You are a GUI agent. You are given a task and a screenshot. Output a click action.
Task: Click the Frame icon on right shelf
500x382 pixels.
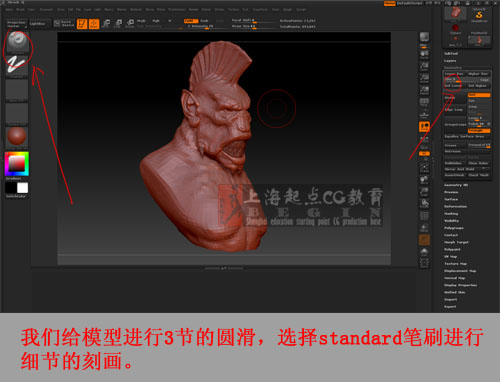pos(424,168)
